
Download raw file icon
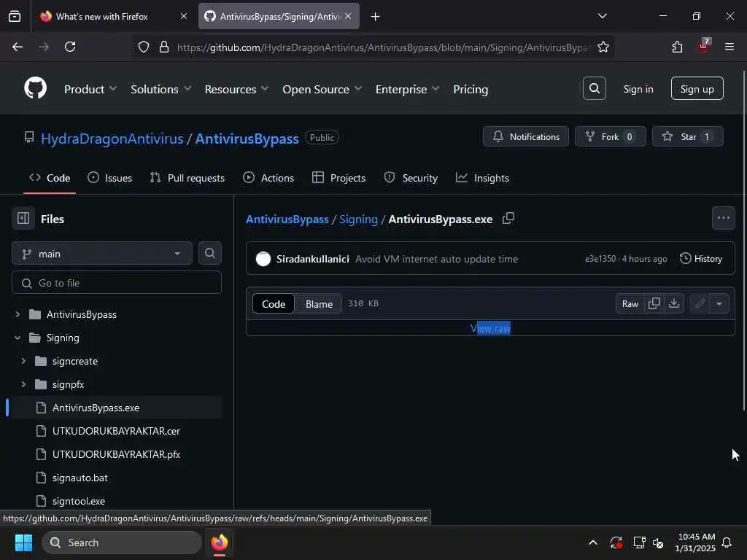tap(673, 303)
